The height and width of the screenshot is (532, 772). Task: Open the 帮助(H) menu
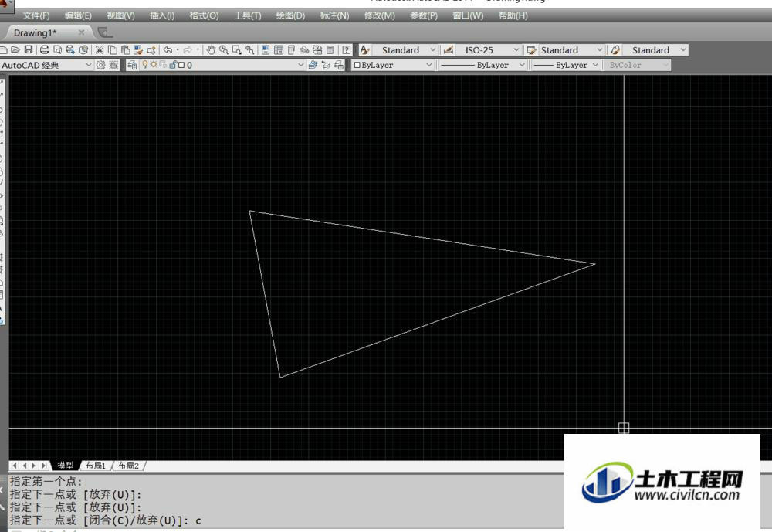tap(513, 15)
